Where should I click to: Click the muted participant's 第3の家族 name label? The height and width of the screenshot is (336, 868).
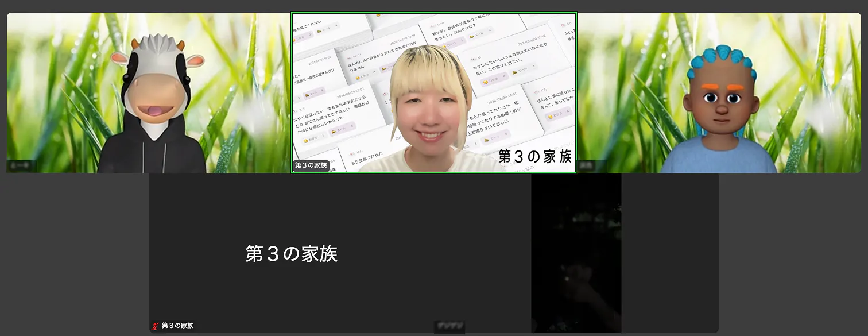[177, 326]
